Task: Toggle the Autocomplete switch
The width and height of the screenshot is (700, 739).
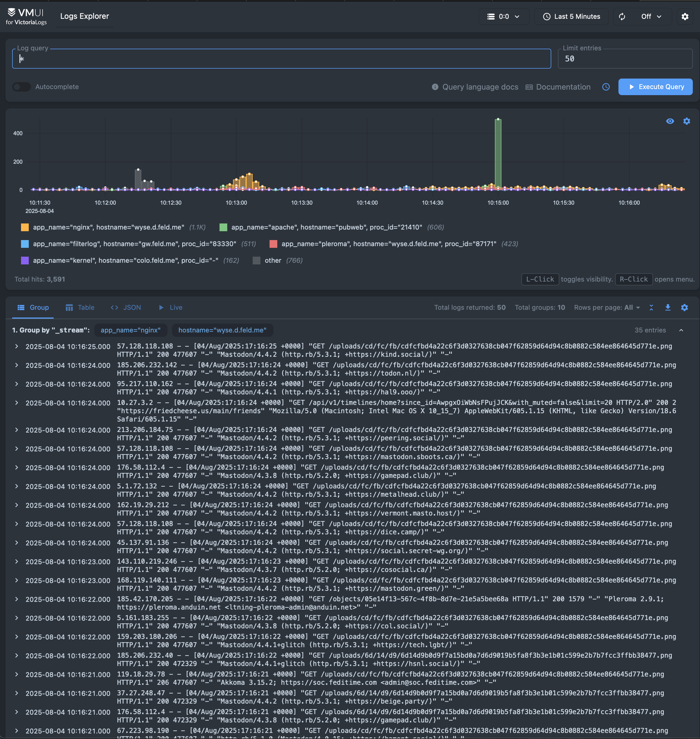Action: click(21, 87)
